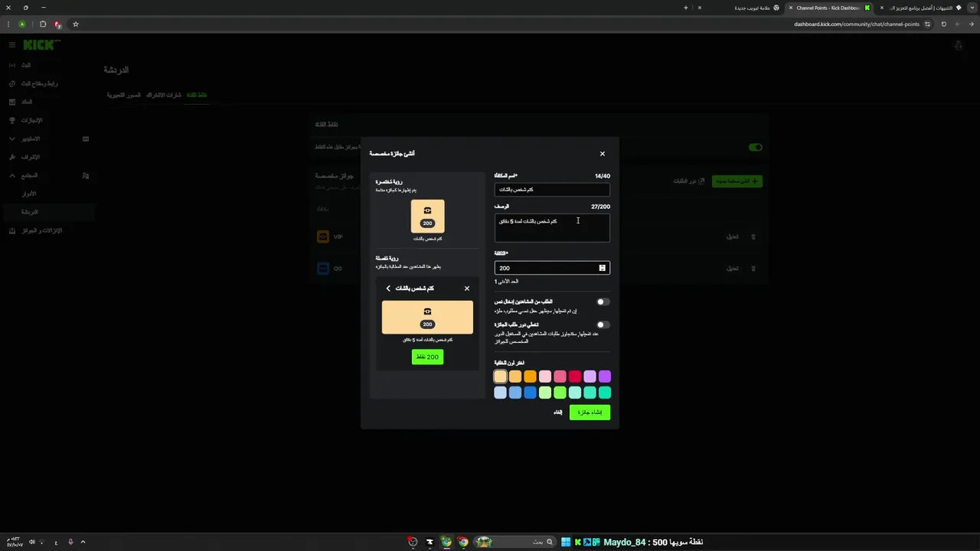The image size is (980, 551).
Task: Select the purple background color
Action: (x=605, y=377)
